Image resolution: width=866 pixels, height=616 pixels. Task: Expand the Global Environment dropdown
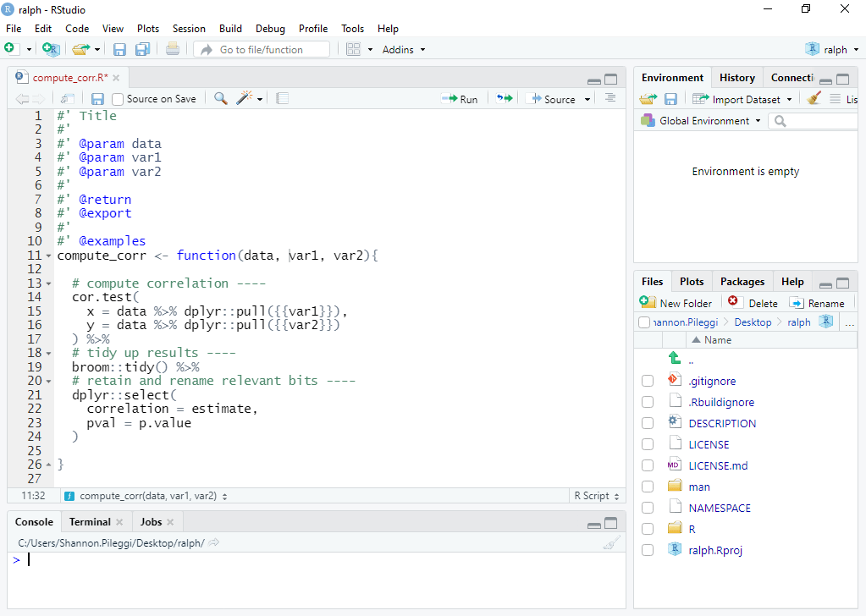click(x=700, y=120)
